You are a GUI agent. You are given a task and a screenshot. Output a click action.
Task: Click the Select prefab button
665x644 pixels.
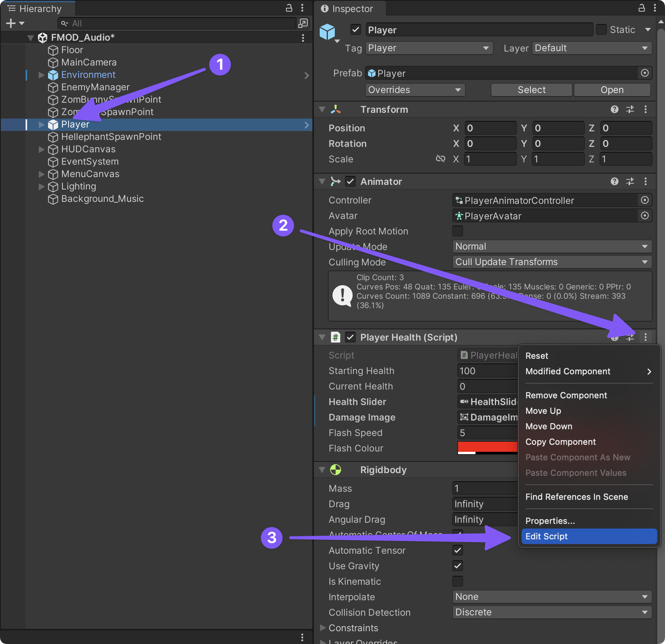coord(531,90)
